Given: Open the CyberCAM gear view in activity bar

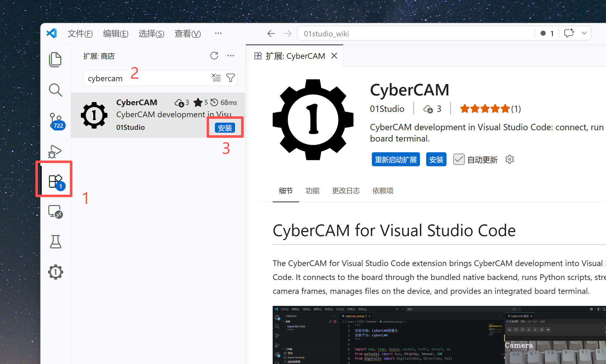Looking at the screenshot, I should [55, 272].
